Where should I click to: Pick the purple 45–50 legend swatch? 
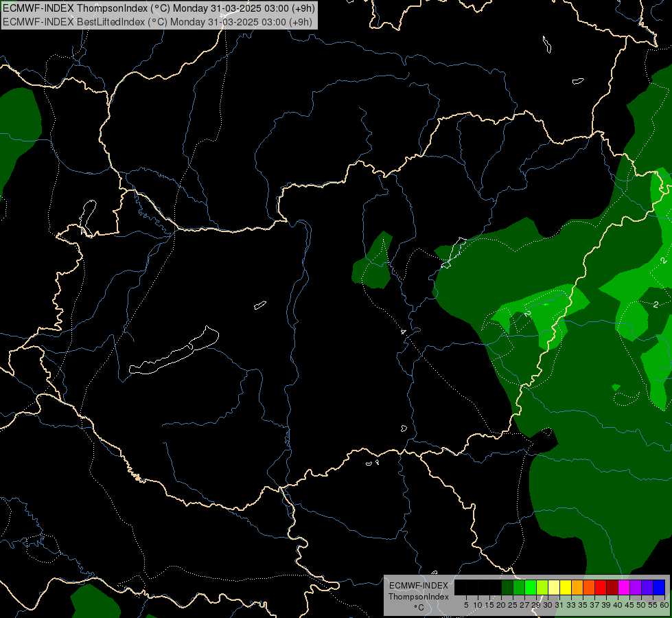coord(636,587)
